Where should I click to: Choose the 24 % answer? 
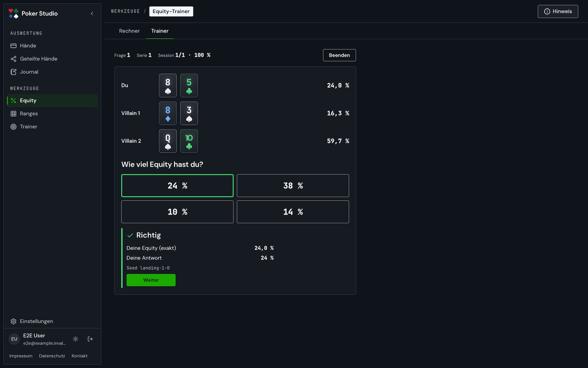tap(178, 186)
